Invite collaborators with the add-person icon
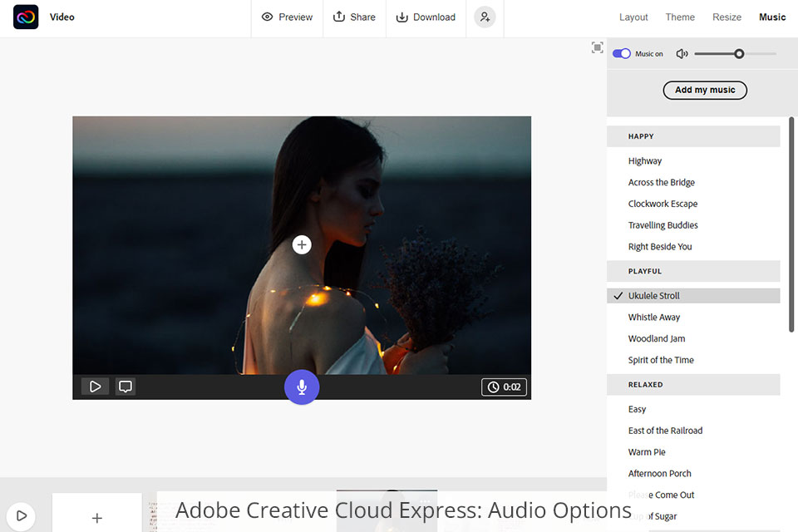The width and height of the screenshot is (798, 532). coord(485,17)
